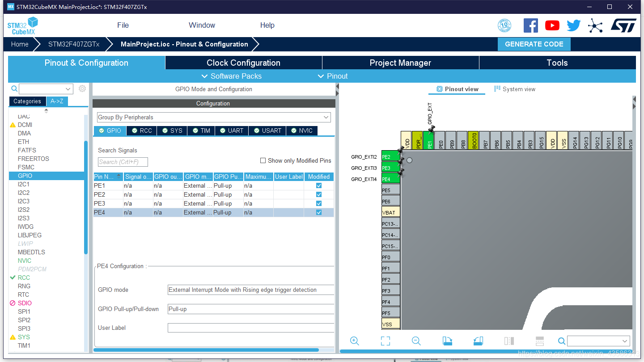
Task: Open the GPIO mode dropdown for PE4
Action: pos(251,290)
